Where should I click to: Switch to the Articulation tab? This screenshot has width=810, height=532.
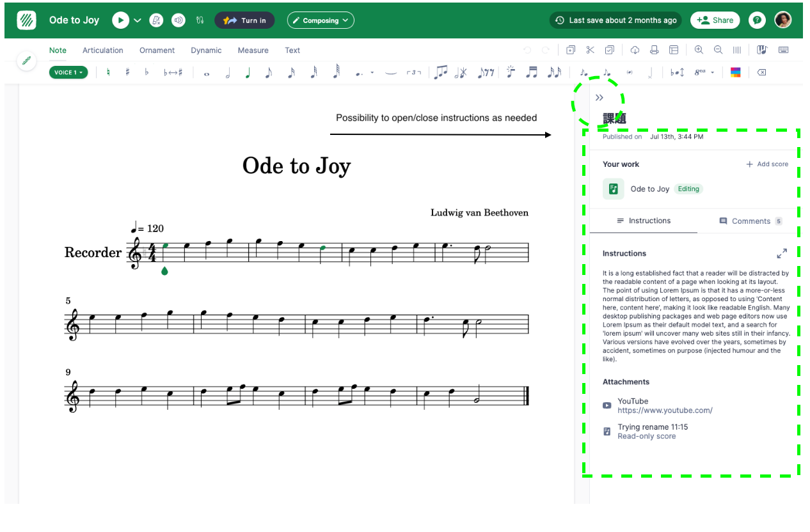pos(103,51)
